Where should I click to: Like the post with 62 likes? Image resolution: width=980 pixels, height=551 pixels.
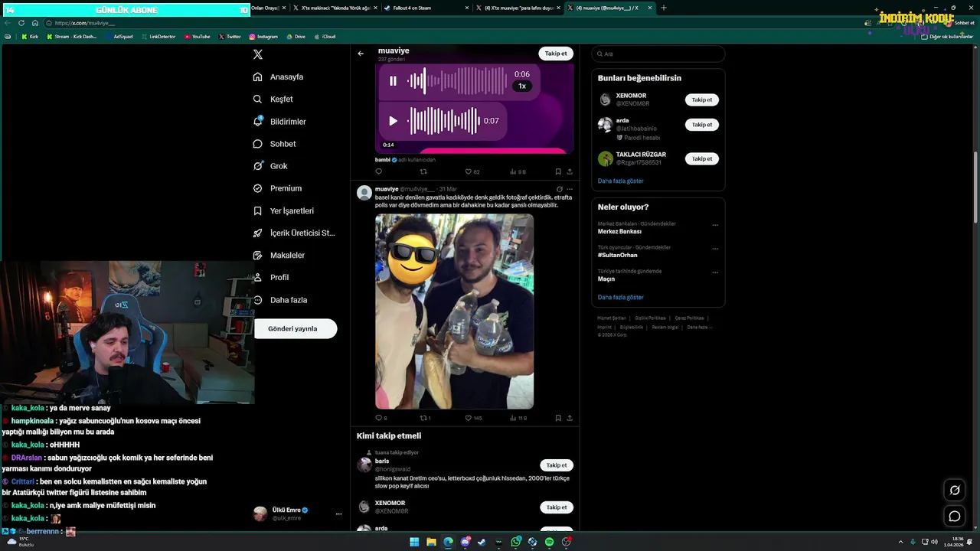point(472,172)
